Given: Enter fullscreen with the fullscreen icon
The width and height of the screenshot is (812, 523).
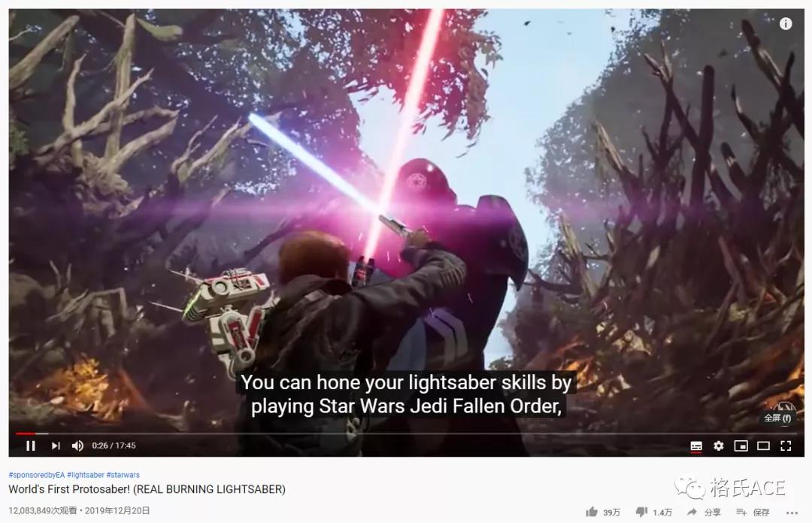Looking at the screenshot, I should 786,445.
